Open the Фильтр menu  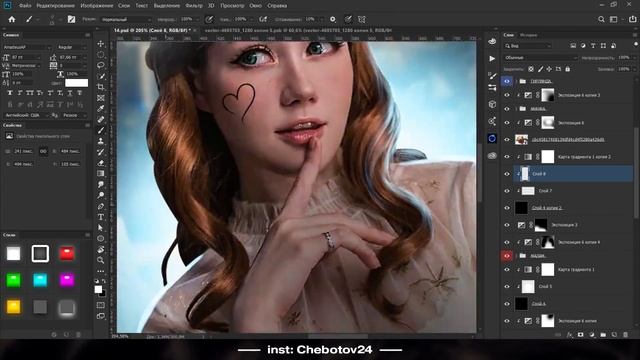194,6
